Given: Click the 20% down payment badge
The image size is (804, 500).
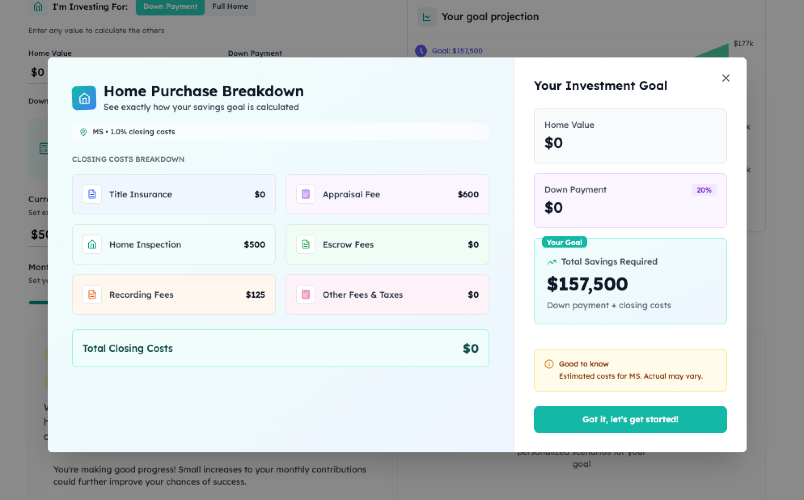Looking at the screenshot, I should 704,190.
